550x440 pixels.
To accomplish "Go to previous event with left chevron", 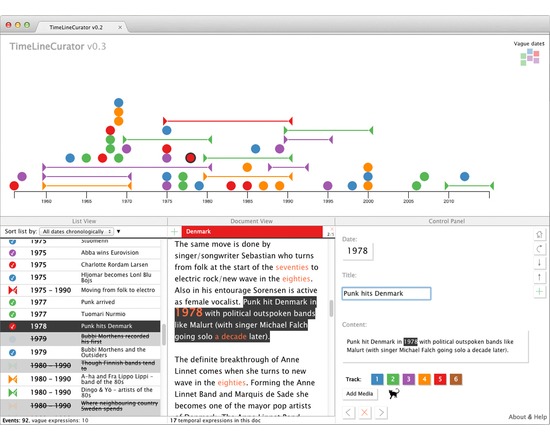I will pos(348,412).
